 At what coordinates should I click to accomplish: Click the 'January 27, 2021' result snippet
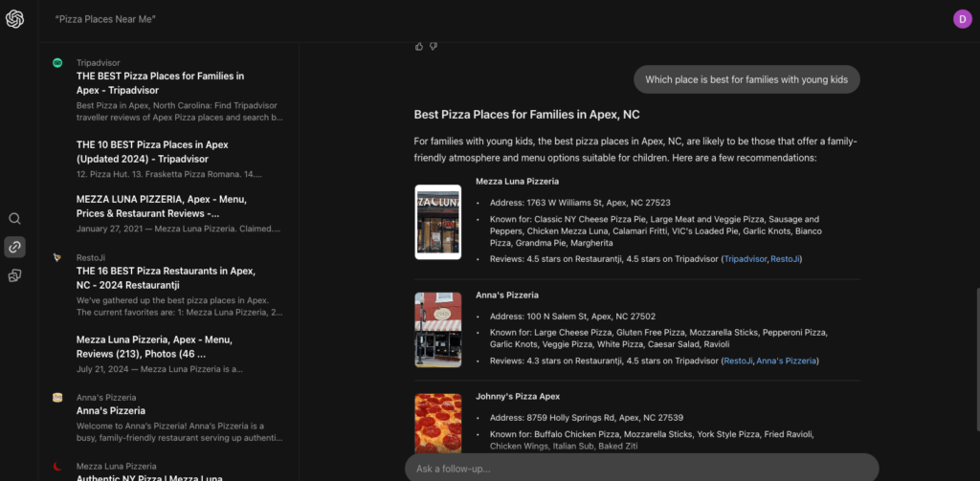click(179, 229)
